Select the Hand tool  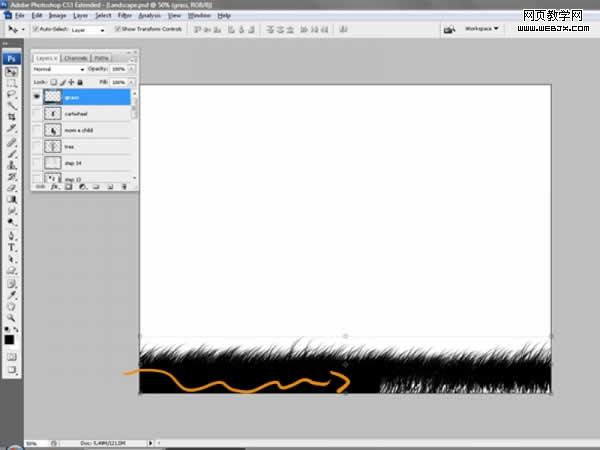pos(11,306)
